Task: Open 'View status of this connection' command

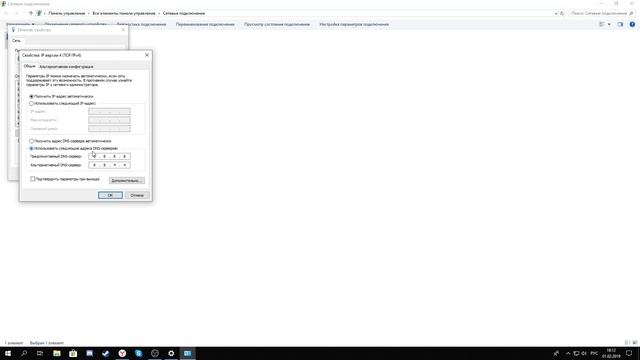Action: (277, 24)
